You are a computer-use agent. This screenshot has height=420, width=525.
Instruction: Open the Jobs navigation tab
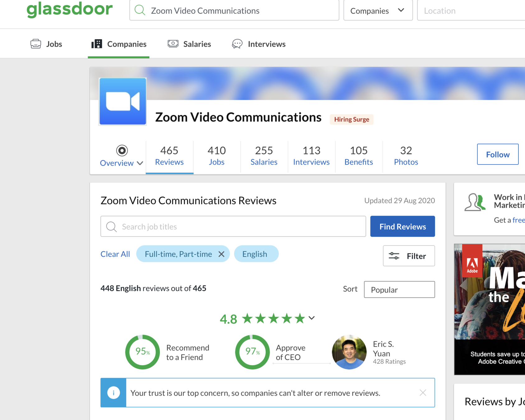46,44
